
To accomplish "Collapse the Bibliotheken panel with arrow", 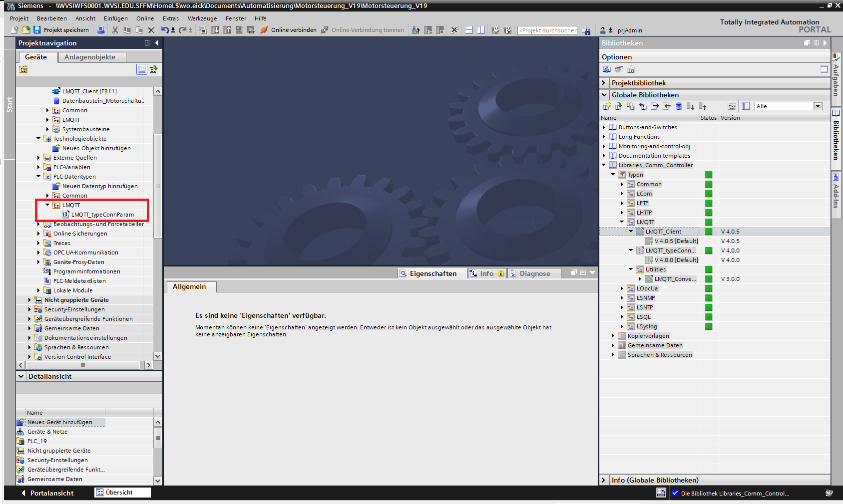I will [x=825, y=43].
